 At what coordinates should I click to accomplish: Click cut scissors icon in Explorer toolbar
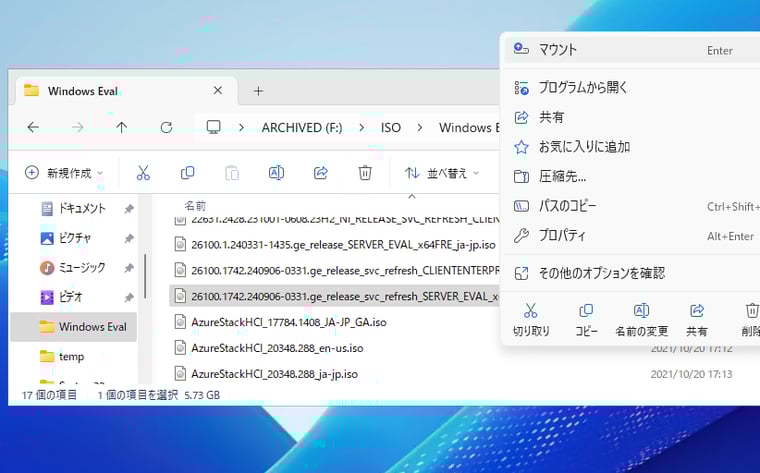(x=143, y=173)
